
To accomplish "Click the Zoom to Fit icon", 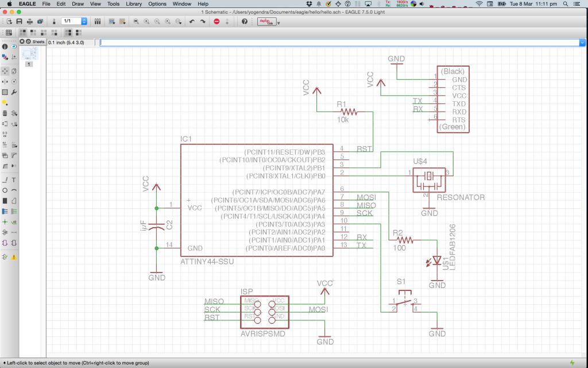I will pyautogui.click(x=136, y=21).
